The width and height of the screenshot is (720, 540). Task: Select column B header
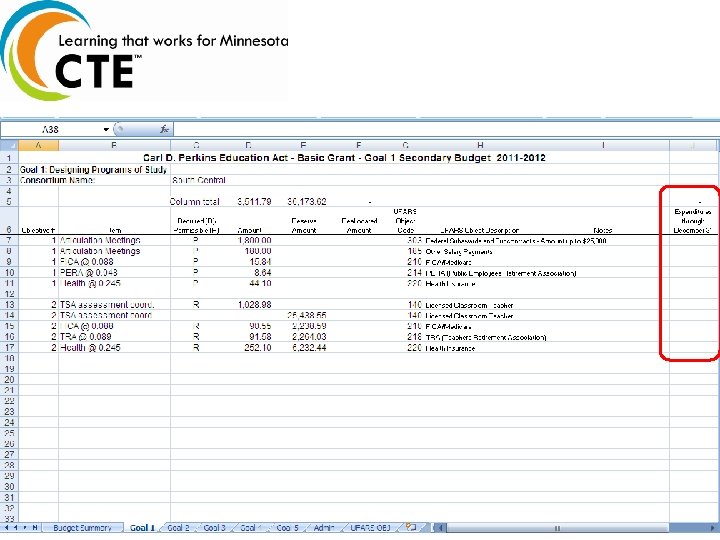click(x=114, y=146)
